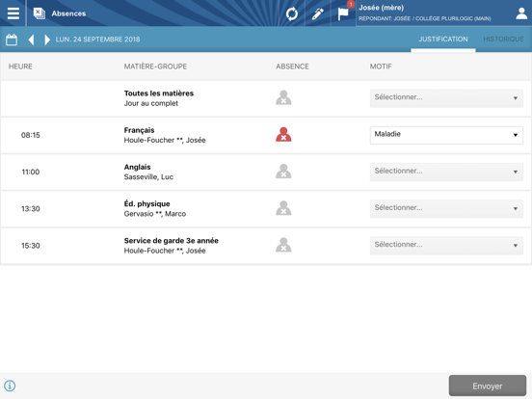Click the Toutes les matières label
Screen dimensions: 532x399
tap(159, 93)
